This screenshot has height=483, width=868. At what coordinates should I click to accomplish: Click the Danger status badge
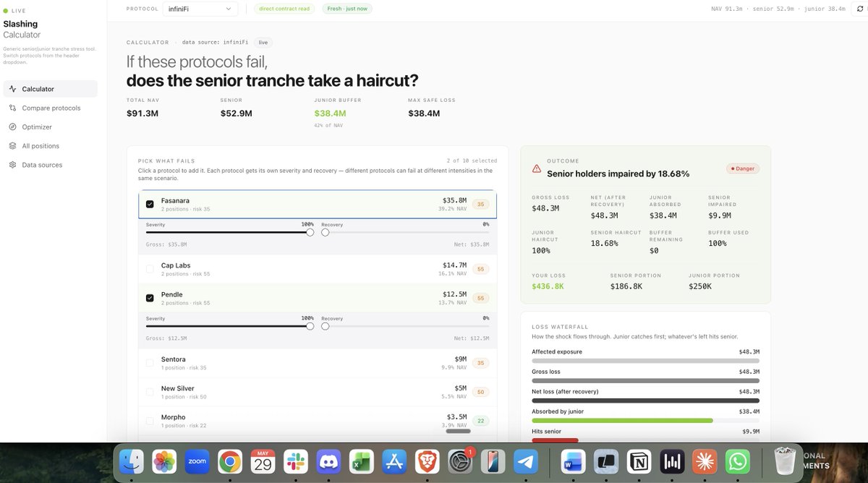743,168
